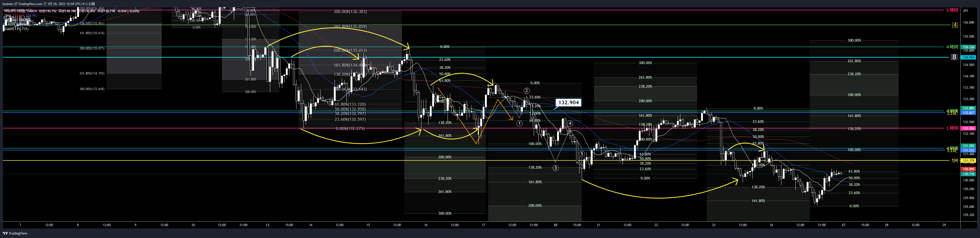Click date 20 on the time axis
Image resolution: width=980 pixels, height=238 pixels.
pyautogui.click(x=555, y=225)
